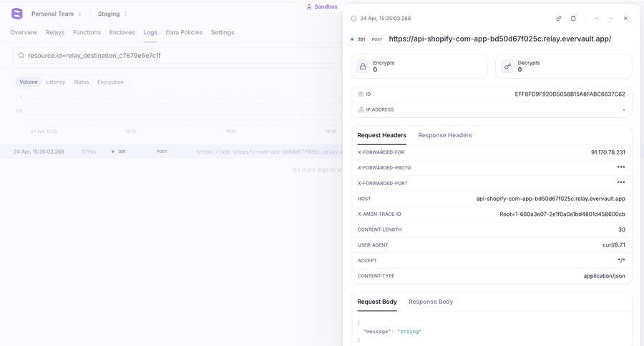Image resolution: width=644 pixels, height=346 pixels.
Task: Click the ACCEPT header value */*
Action: click(x=621, y=261)
